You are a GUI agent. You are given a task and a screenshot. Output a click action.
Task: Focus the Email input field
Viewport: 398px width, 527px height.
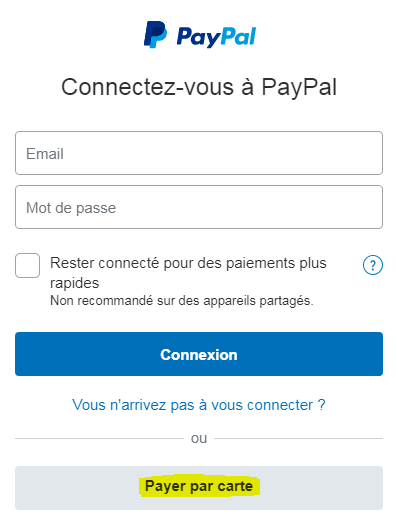[199, 153]
